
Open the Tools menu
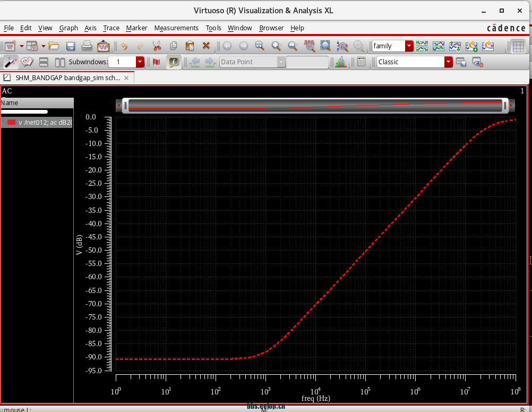[213, 28]
